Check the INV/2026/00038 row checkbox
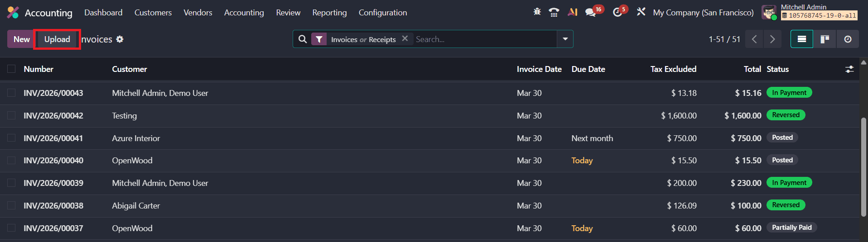 point(11,205)
